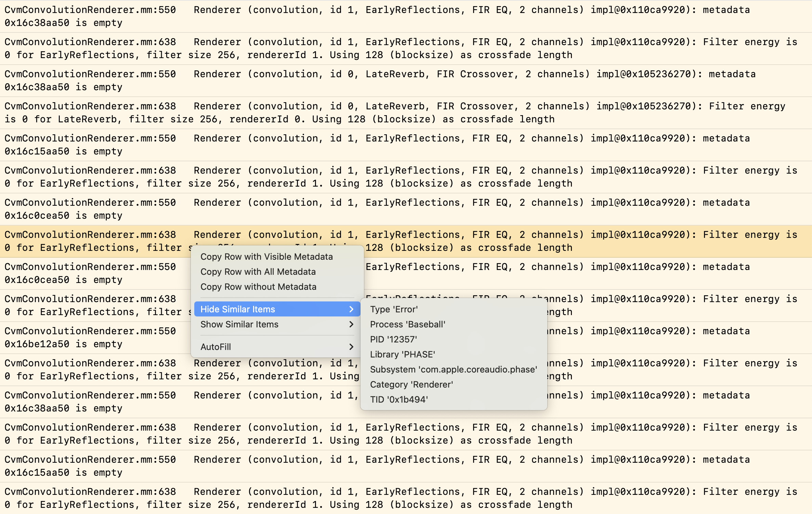Hide items from Process 'Baseball'

pyautogui.click(x=407, y=324)
